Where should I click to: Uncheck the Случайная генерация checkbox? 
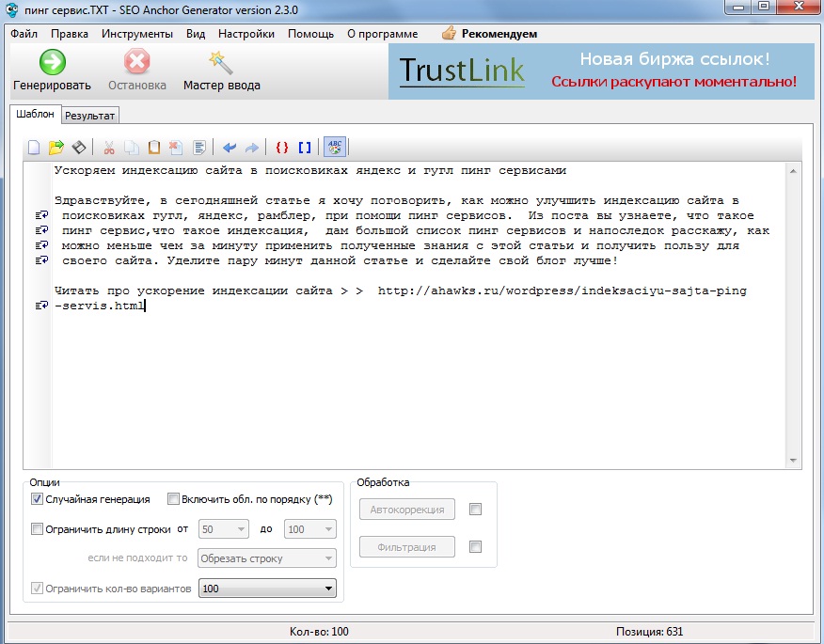(x=38, y=499)
